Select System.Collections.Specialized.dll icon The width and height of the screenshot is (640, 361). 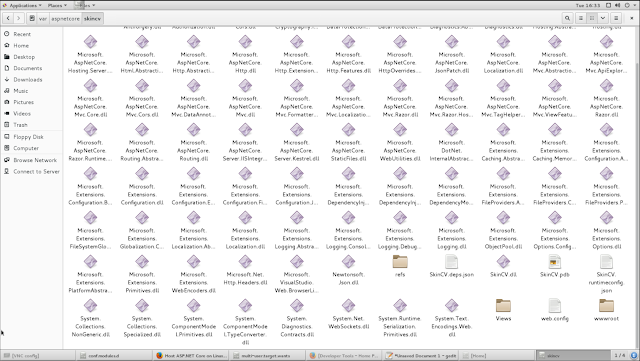point(142,305)
